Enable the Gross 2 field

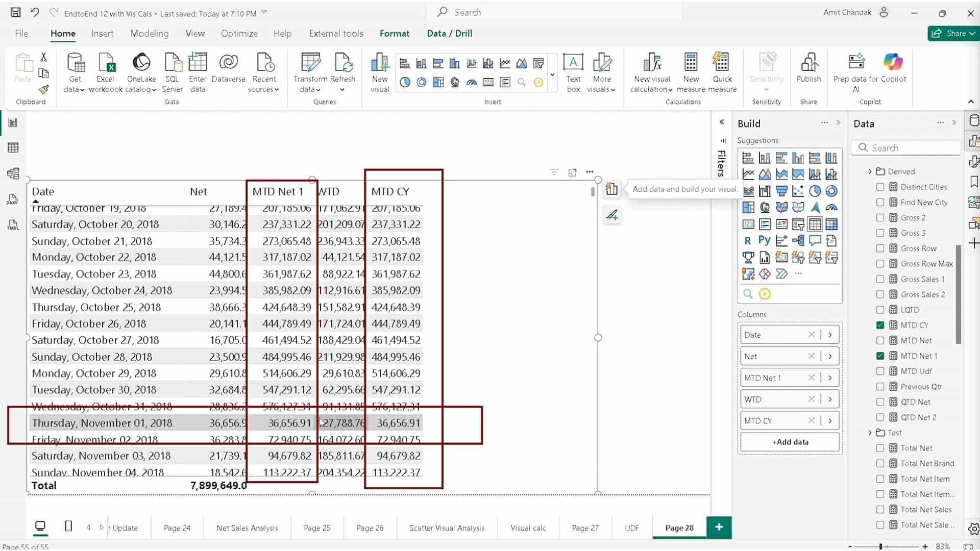pos(880,217)
